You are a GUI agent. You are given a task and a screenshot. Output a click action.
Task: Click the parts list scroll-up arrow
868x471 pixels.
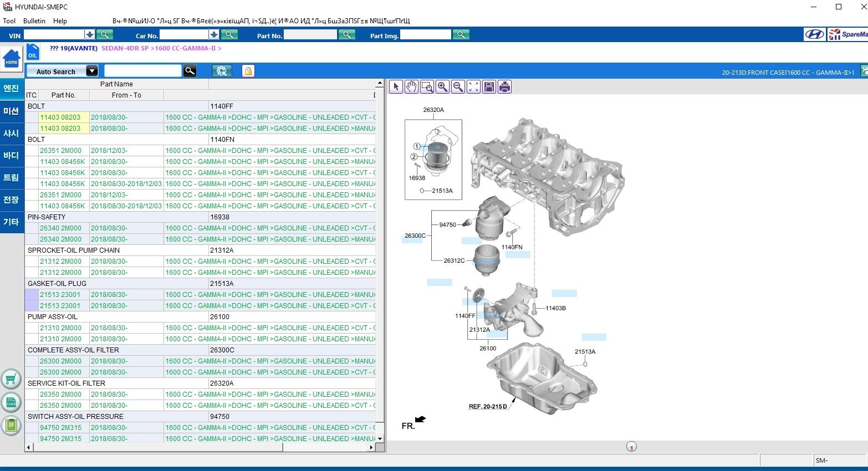click(x=380, y=83)
